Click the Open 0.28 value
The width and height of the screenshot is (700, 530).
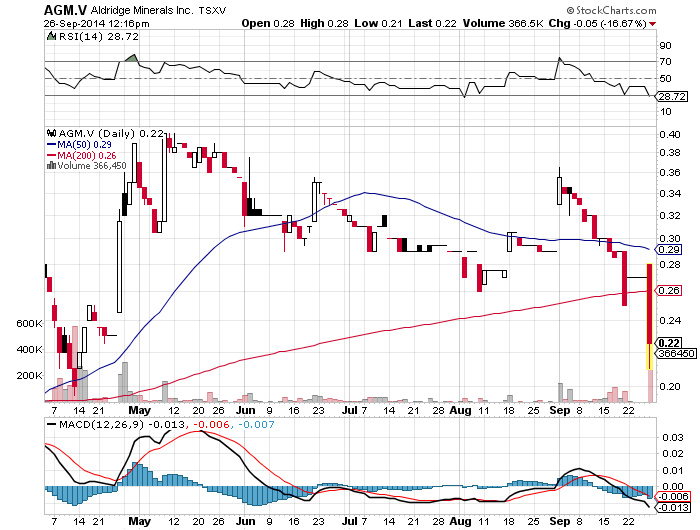tap(268, 23)
